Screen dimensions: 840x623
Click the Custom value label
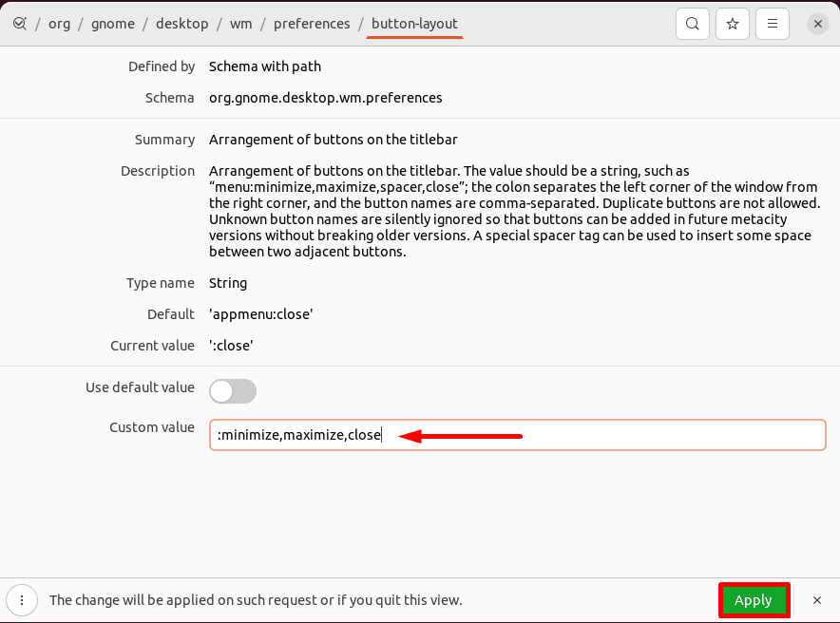(152, 427)
